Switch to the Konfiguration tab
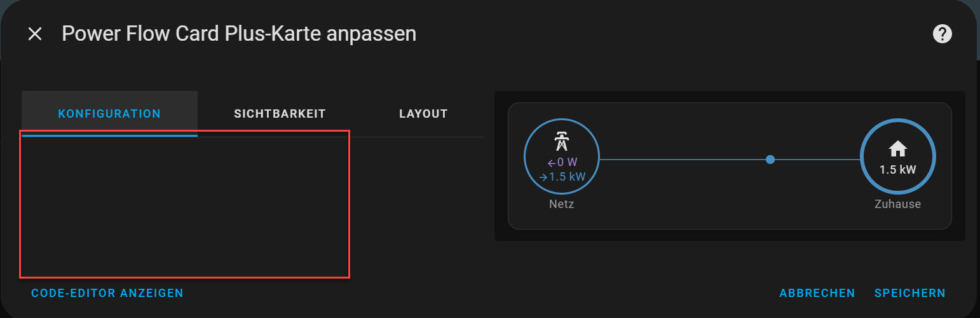The image size is (980, 318). click(x=109, y=114)
